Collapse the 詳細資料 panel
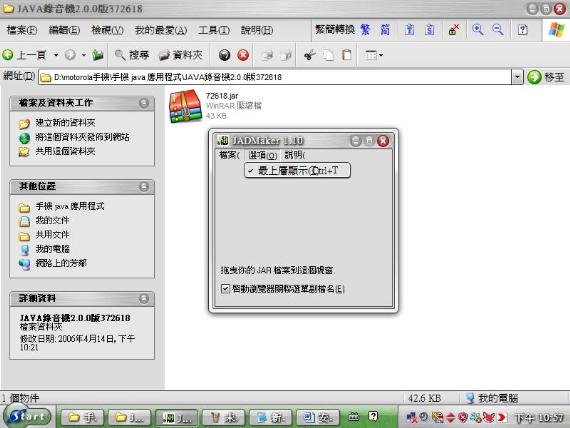 [144, 299]
